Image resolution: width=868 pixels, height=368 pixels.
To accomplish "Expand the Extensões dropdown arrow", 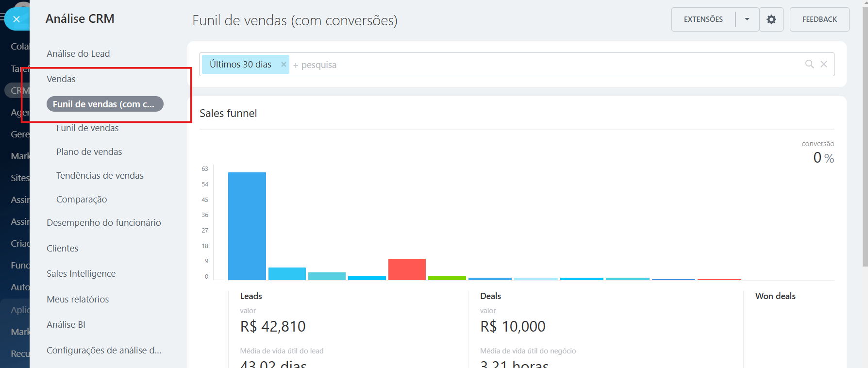I will 747,19.
